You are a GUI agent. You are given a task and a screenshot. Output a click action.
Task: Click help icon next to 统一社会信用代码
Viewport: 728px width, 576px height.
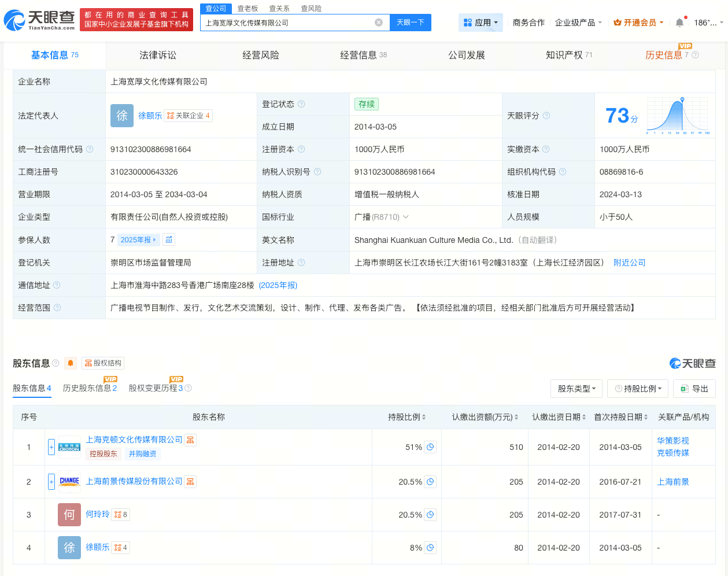point(90,149)
